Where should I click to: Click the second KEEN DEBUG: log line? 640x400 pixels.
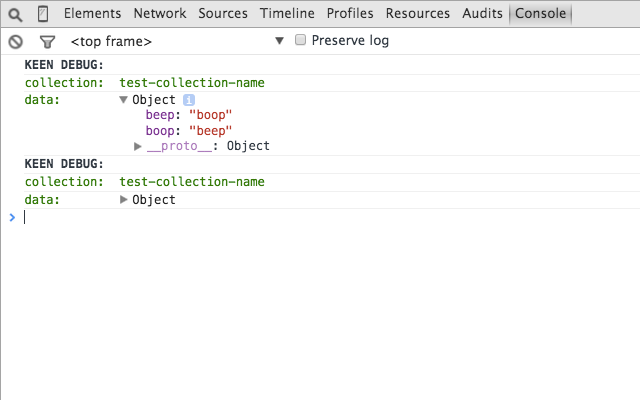64,164
